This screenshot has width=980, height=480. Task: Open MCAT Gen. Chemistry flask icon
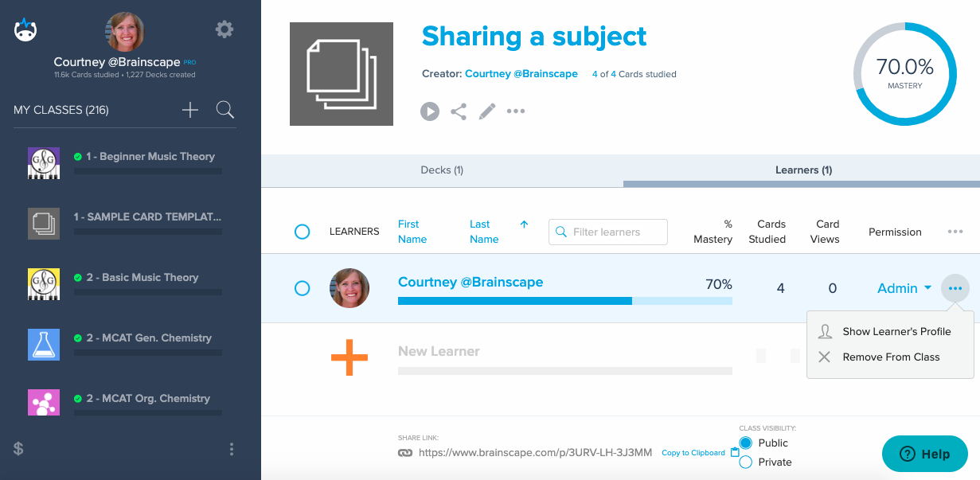pyautogui.click(x=44, y=345)
